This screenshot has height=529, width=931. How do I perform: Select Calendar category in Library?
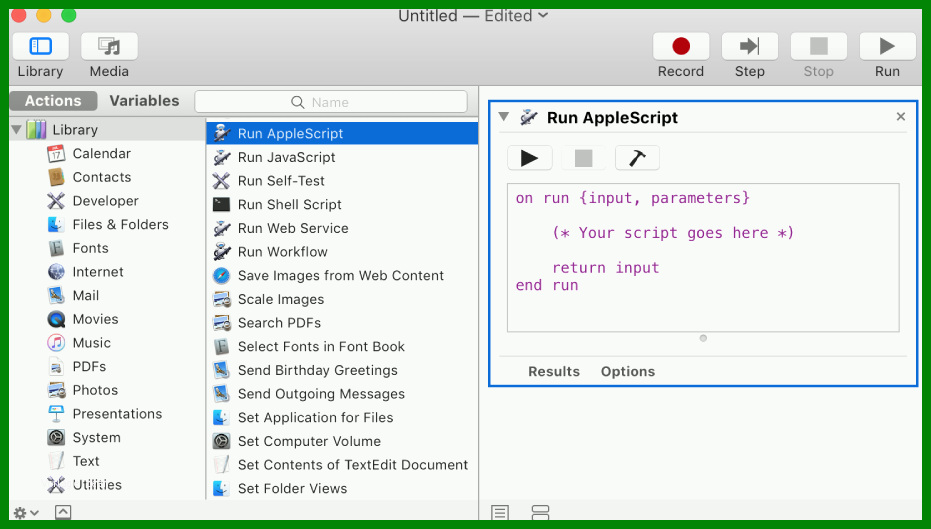tap(102, 154)
